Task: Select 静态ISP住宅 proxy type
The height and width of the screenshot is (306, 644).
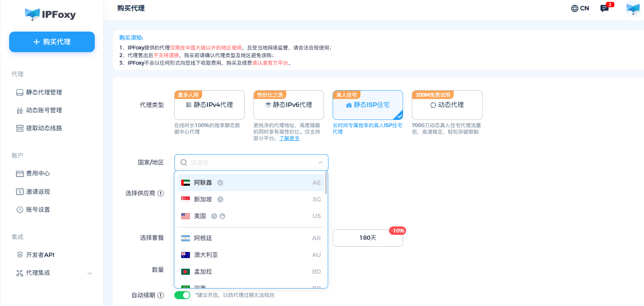Action: pos(368,105)
